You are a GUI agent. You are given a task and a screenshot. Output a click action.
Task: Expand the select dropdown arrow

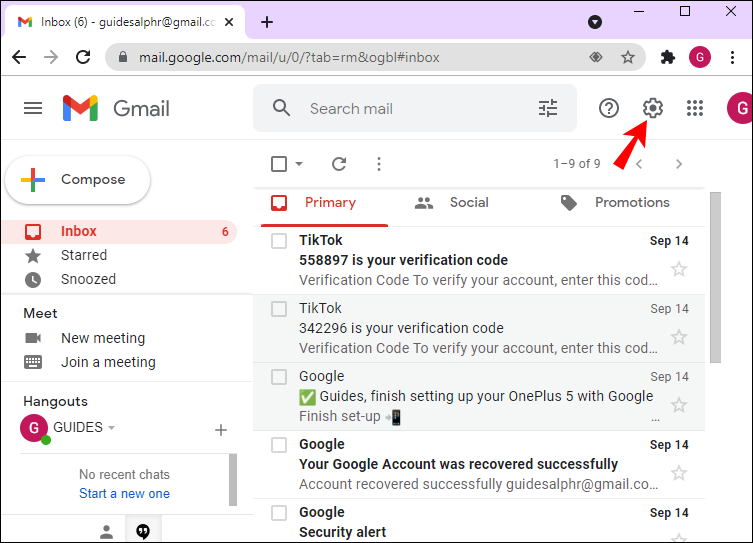coord(299,164)
